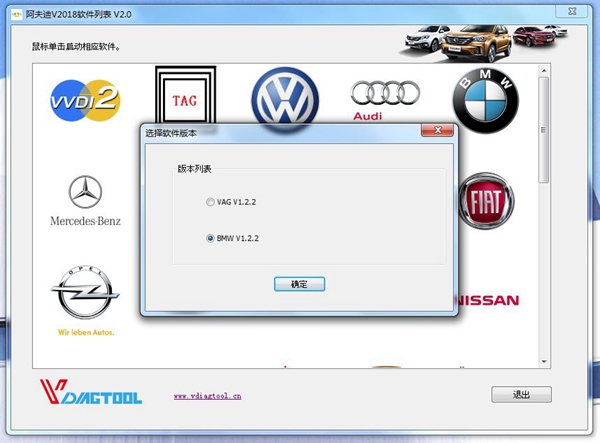Click the scrollbar up arrow

(544, 71)
